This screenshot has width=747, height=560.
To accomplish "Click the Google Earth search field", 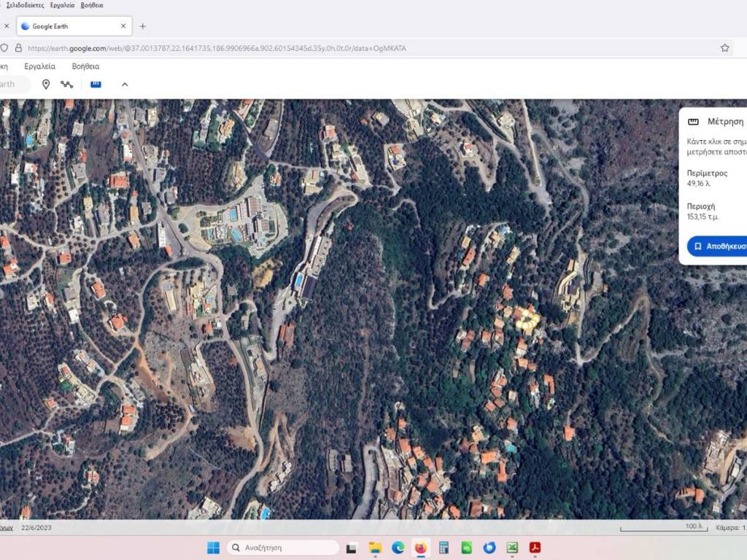I will coord(13,85).
